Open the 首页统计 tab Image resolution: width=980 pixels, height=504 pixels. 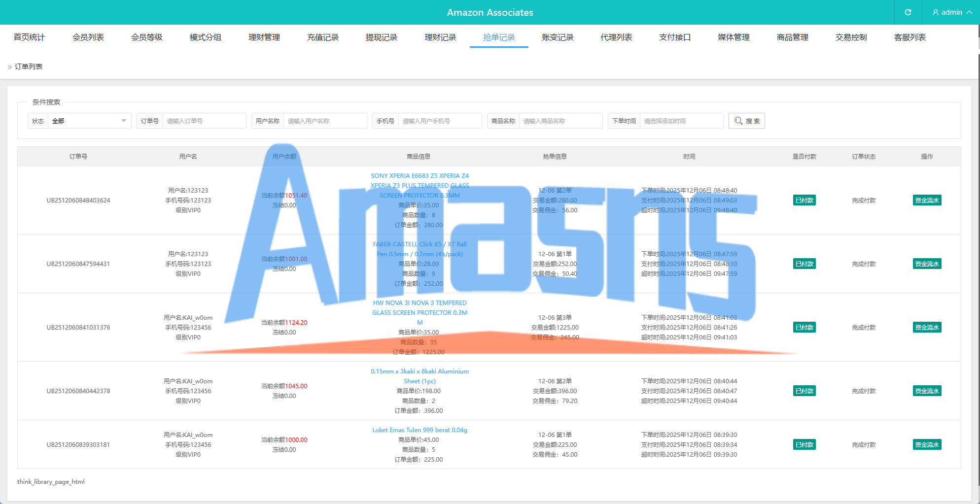tap(29, 37)
